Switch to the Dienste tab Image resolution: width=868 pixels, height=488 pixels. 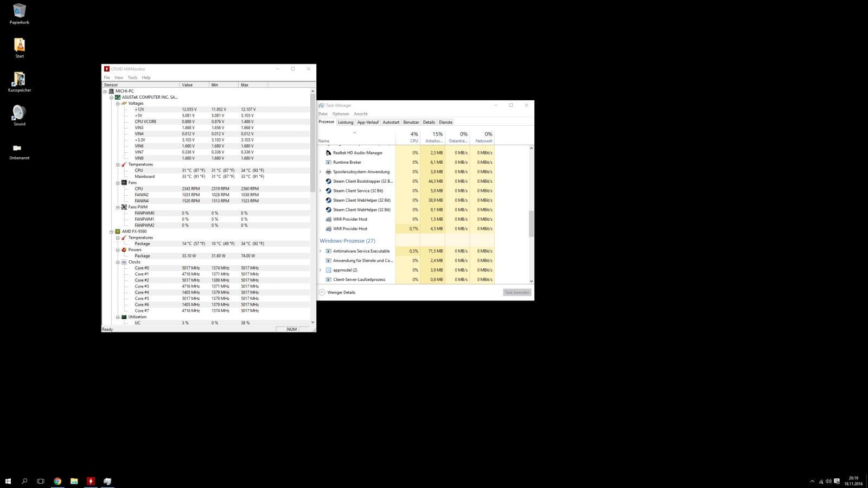446,122
